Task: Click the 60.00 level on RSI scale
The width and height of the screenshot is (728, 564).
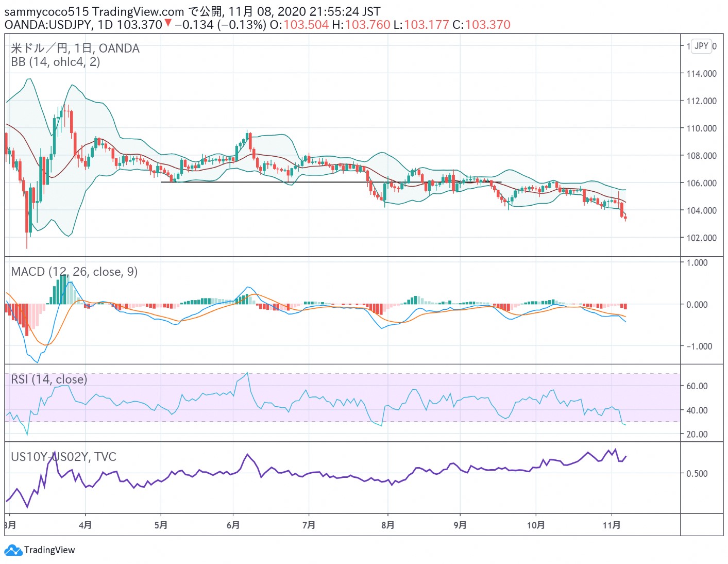Action: coord(697,386)
